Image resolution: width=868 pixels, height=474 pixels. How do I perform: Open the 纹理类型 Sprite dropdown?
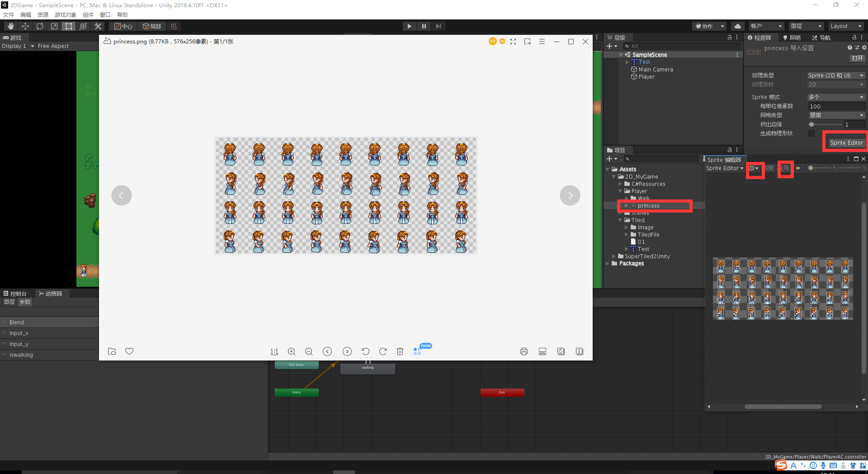click(836, 76)
